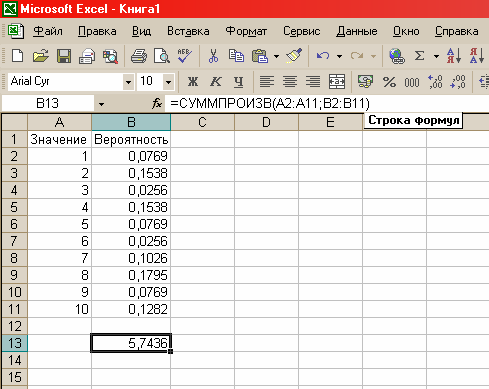The height and width of the screenshot is (389, 489).
Task: Apply currency format icon
Action: pos(365,81)
